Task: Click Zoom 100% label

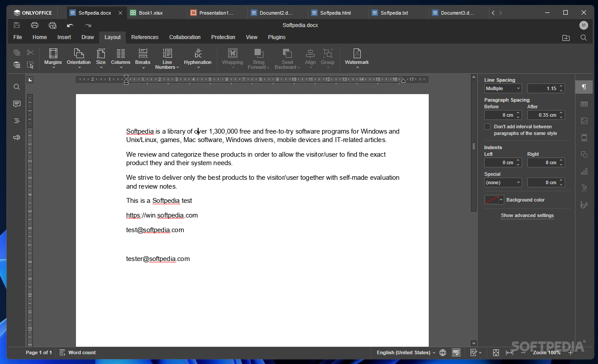Action: (547, 352)
